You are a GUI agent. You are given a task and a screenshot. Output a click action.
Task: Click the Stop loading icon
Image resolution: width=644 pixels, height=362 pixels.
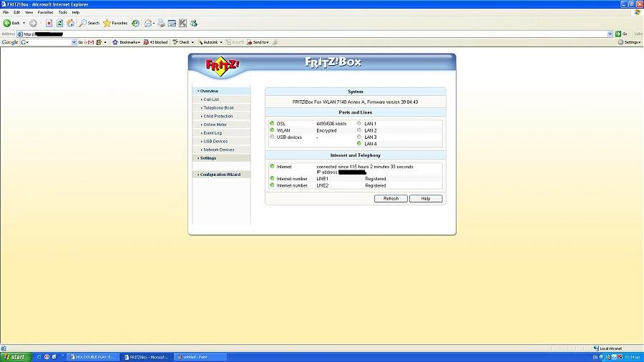49,23
